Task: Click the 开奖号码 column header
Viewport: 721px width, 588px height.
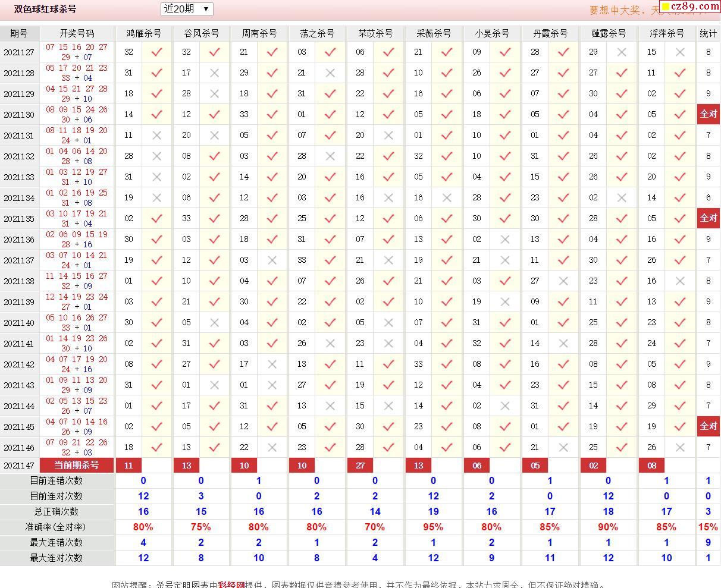Action: [x=77, y=33]
